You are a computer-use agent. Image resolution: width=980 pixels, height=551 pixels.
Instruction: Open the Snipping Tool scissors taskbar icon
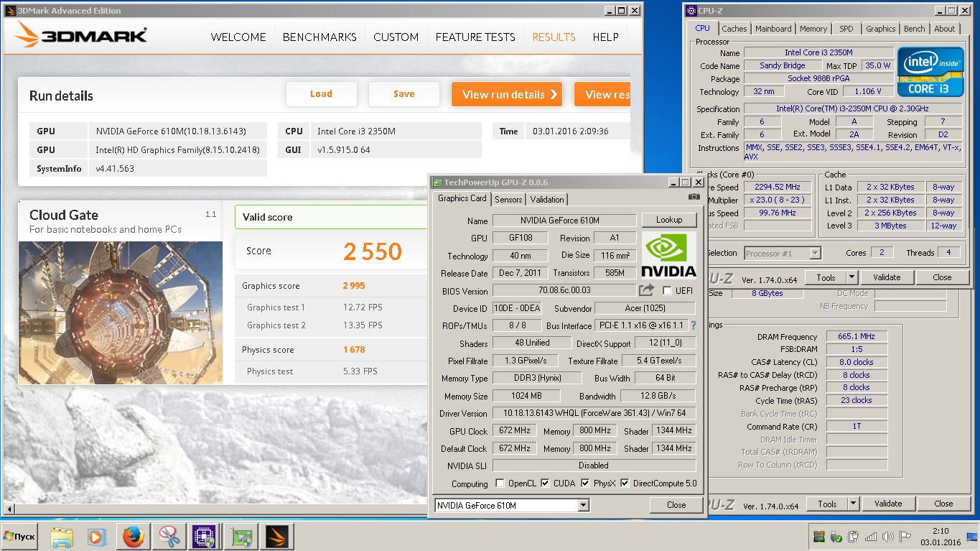pos(169,537)
